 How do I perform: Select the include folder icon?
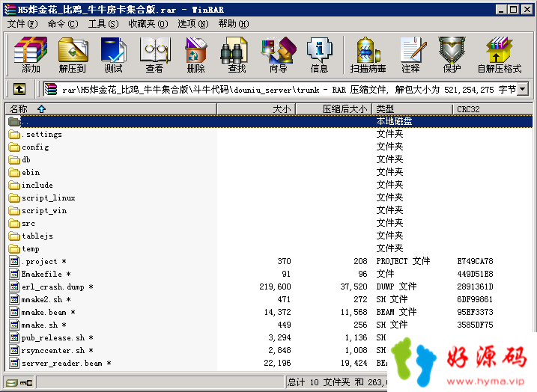tap(14, 185)
